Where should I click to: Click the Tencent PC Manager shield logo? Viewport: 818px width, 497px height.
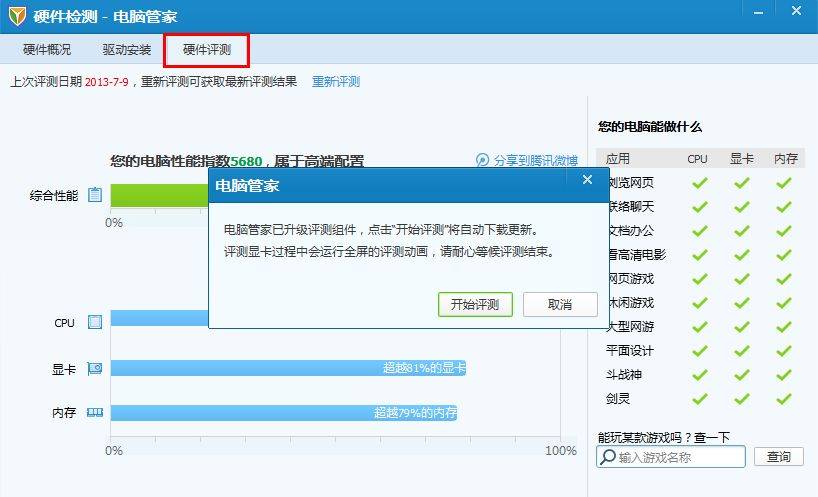pyautogui.click(x=17, y=16)
